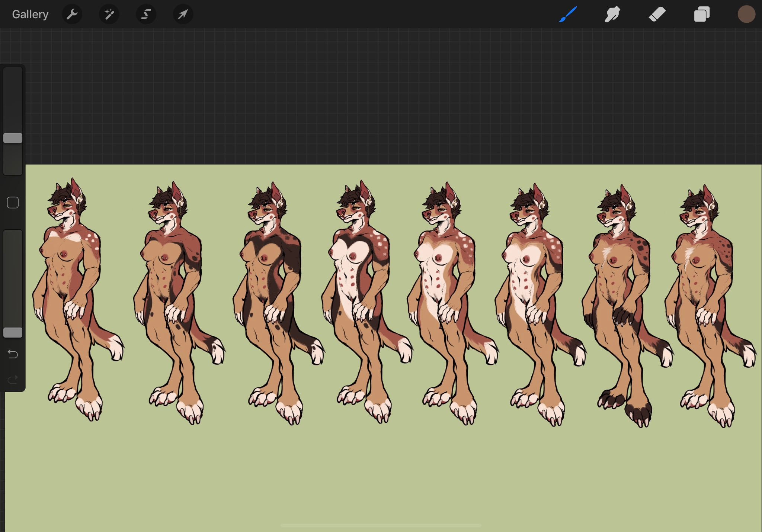
Task: Return to the Gallery
Action: point(30,14)
